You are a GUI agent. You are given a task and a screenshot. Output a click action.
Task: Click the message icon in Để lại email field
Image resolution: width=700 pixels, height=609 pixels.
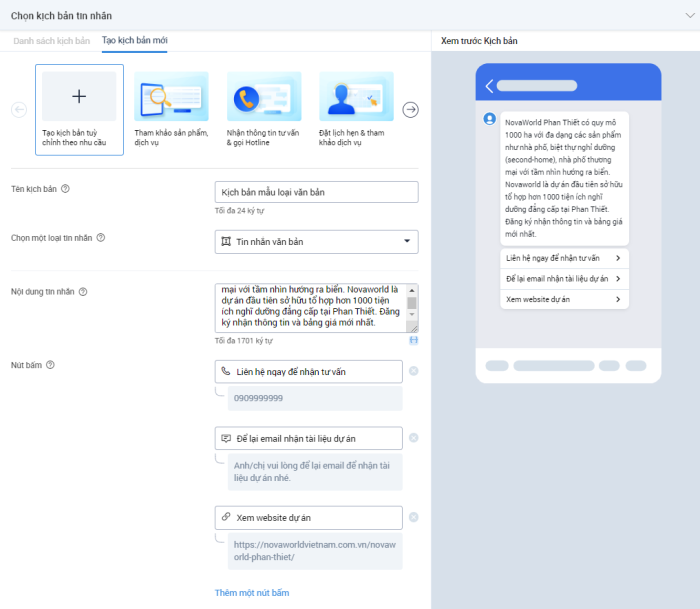tap(226, 438)
